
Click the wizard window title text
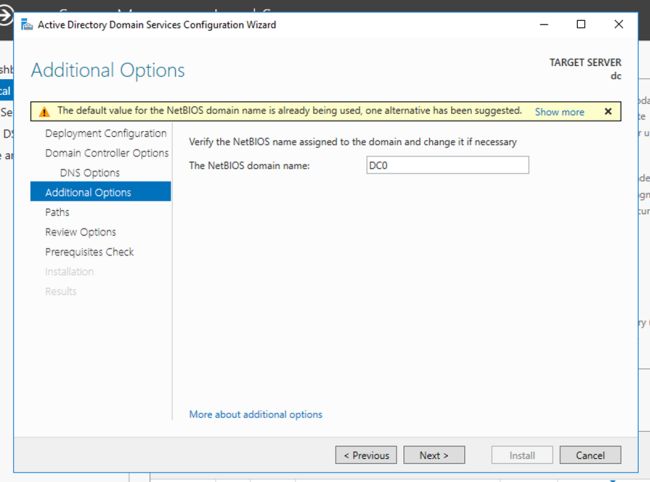(157, 25)
